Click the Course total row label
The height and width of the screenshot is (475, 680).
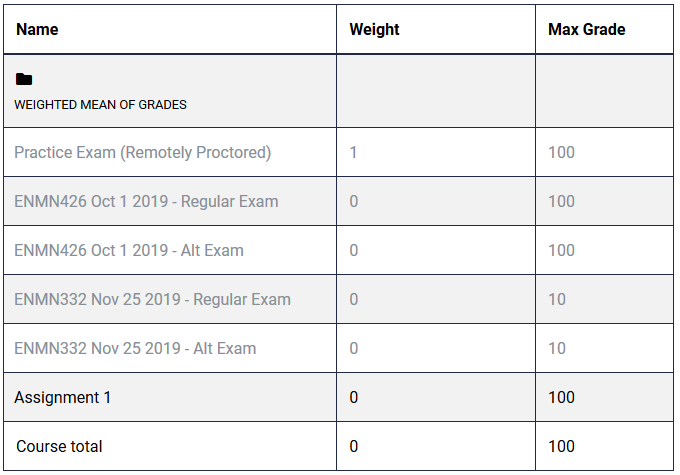pyautogui.click(x=59, y=446)
